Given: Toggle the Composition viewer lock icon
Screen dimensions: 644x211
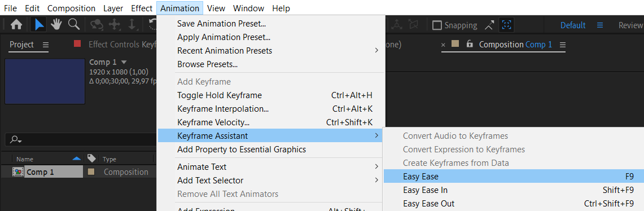Looking at the screenshot, I should pyautogui.click(x=470, y=45).
